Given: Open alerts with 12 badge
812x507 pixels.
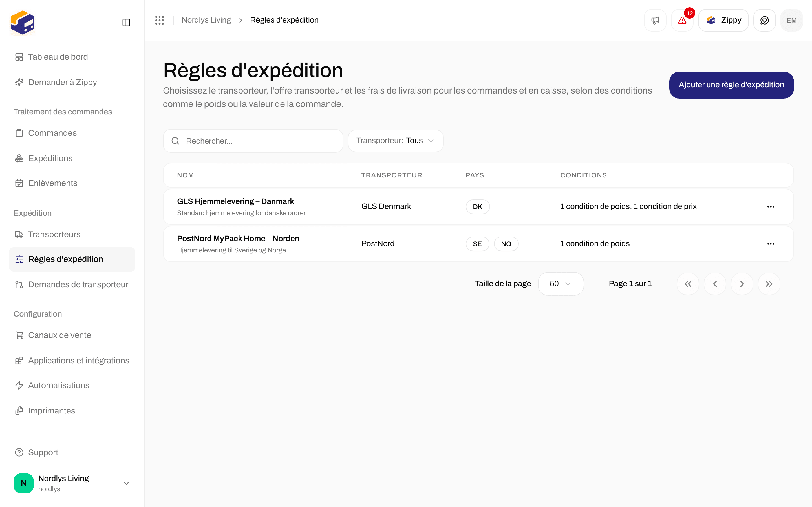Looking at the screenshot, I should pyautogui.click(x=682, y=20).
